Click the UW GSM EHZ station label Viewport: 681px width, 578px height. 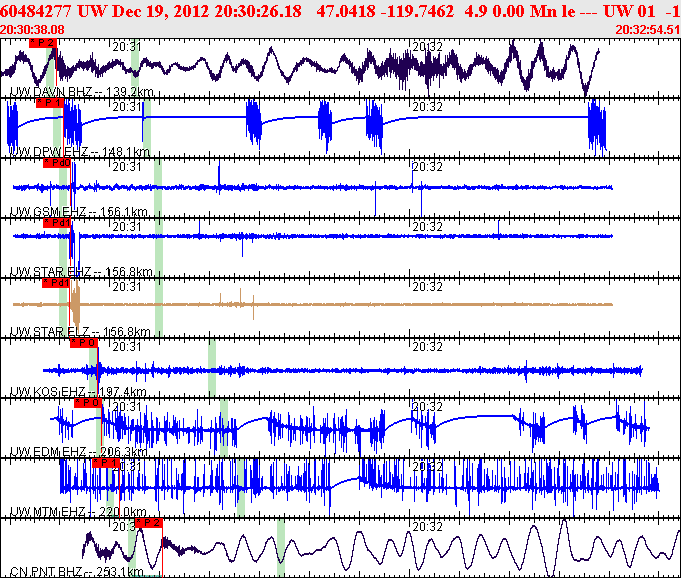tap(79, 211)
